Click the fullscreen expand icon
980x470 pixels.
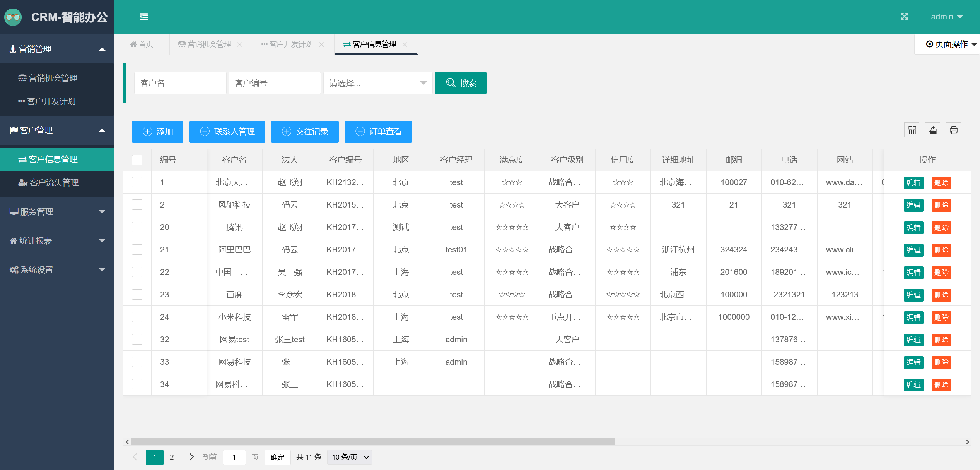click(x=904, y=17)
